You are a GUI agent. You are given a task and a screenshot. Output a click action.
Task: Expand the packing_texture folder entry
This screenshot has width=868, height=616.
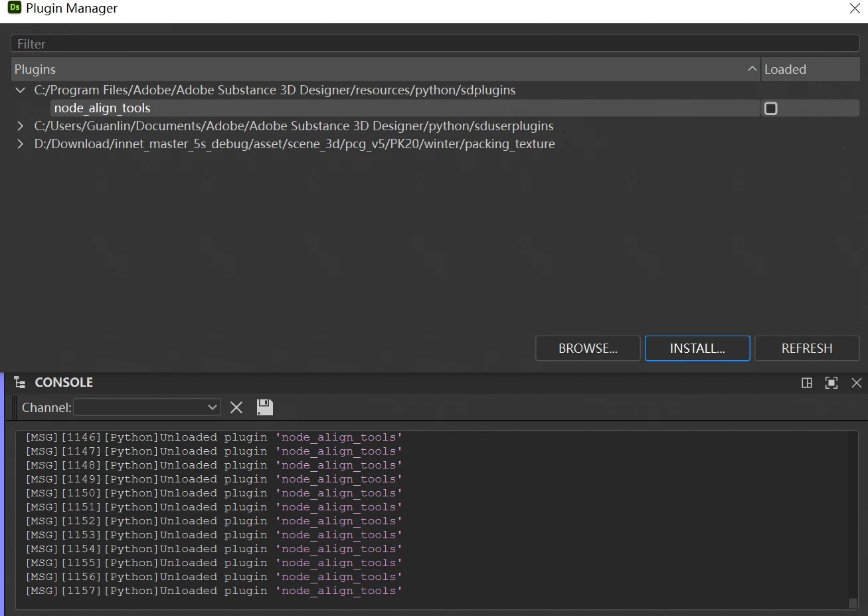click(x=21, y=144)
